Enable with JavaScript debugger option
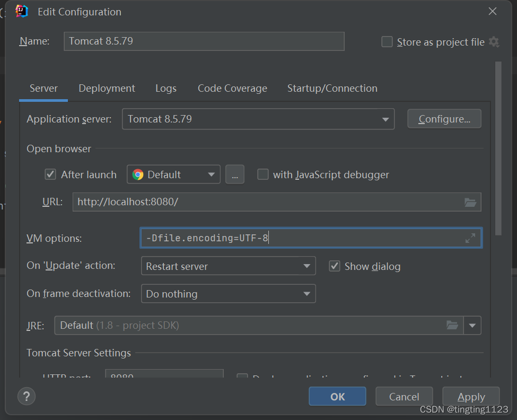The height and width of the screenshot is (420, 517). (263, 174)
